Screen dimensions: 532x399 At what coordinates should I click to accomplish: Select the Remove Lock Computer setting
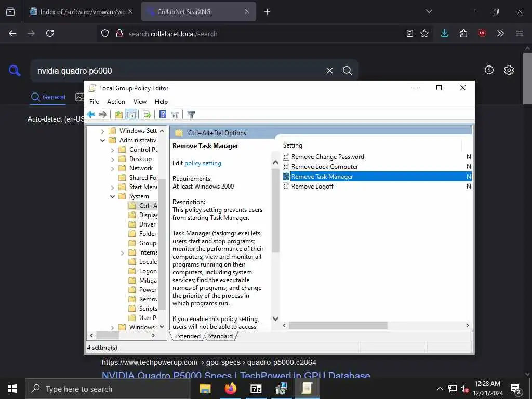[325, 167]
